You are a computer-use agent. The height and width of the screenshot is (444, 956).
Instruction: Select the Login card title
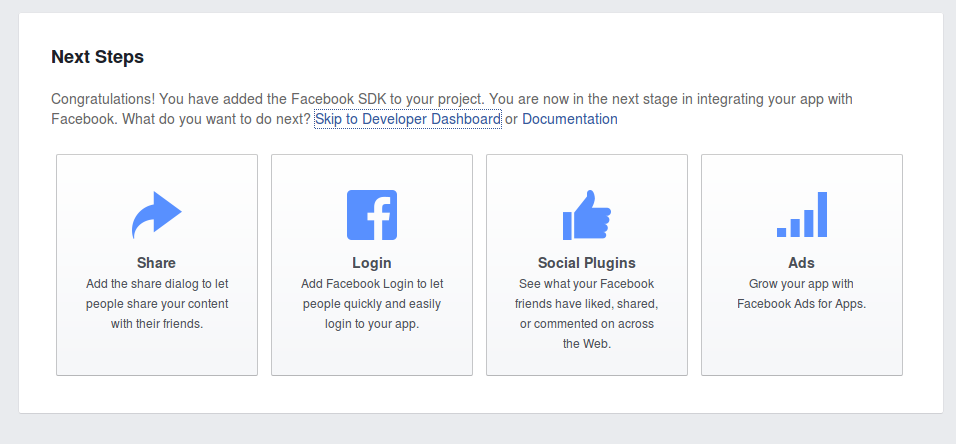point(372,263)
